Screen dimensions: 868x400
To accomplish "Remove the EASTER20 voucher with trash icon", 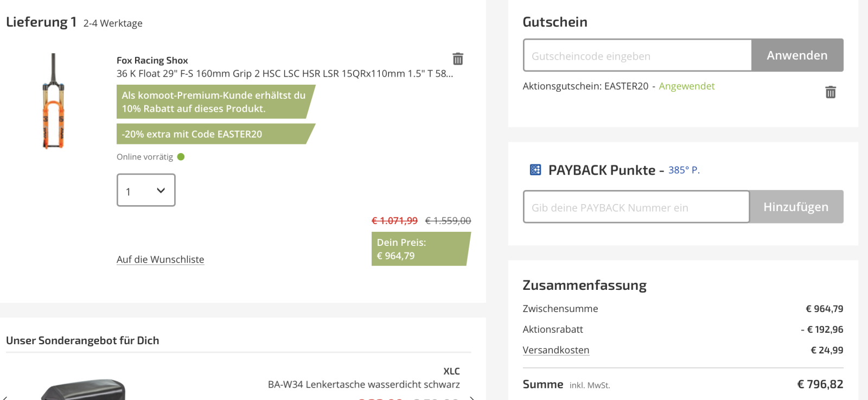I will click(x=831, y=92).
